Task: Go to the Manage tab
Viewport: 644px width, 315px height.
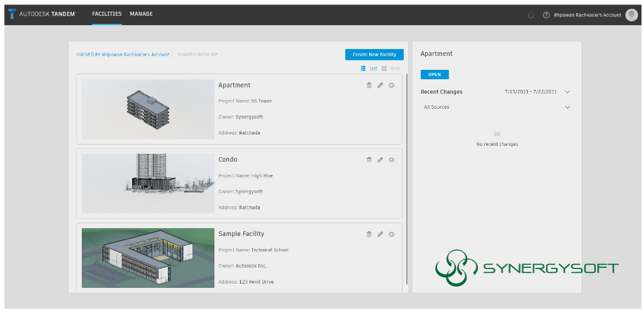Action: tap(142, 14)
